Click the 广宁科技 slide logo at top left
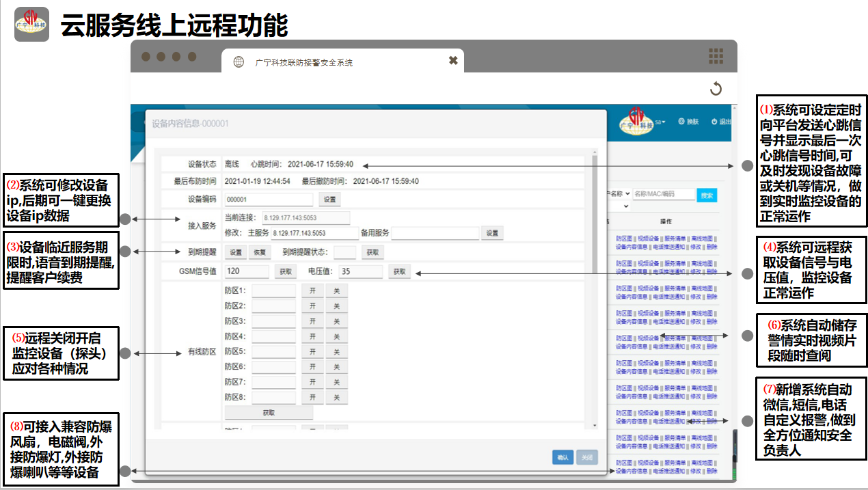Screen dimensions: 868x490 tap(31, 24)
